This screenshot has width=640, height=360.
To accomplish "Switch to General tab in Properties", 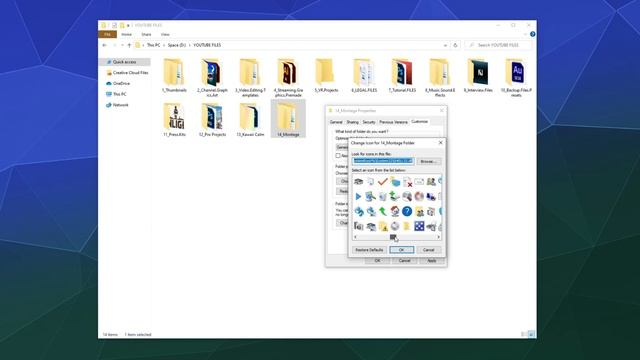I will (x=336, y=122).
